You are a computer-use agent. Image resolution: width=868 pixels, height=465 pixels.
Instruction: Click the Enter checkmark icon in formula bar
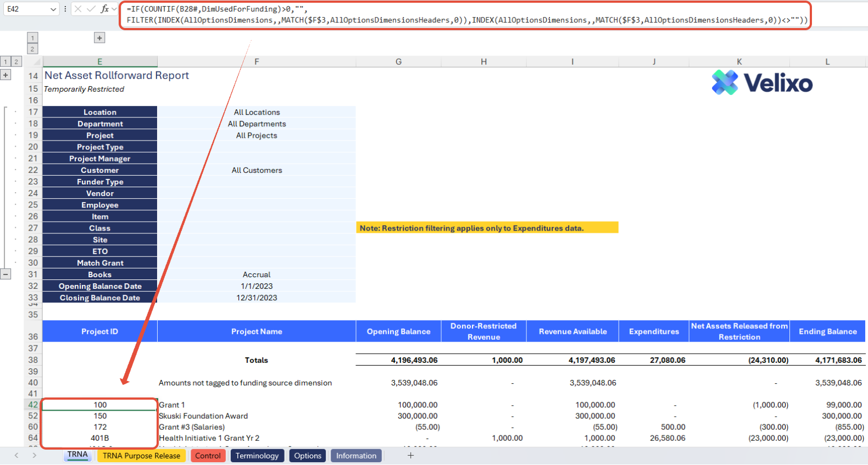tap(91, 9)
